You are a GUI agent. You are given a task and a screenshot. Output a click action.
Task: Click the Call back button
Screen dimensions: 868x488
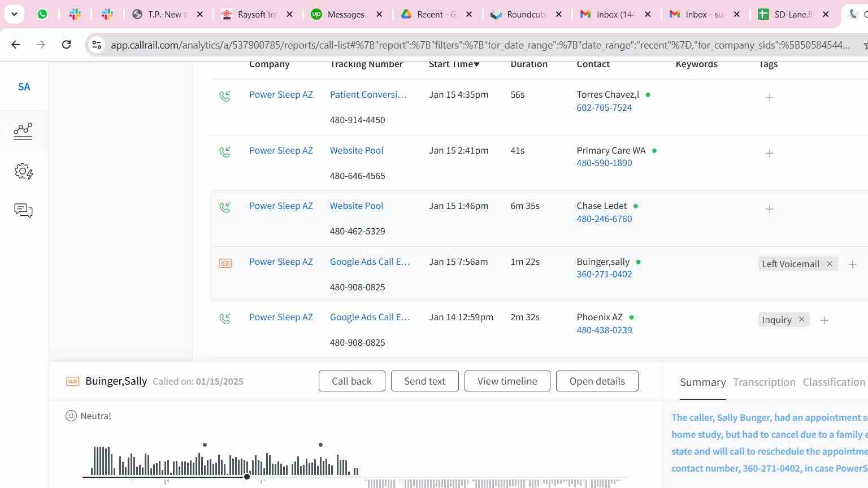[351, 381]
